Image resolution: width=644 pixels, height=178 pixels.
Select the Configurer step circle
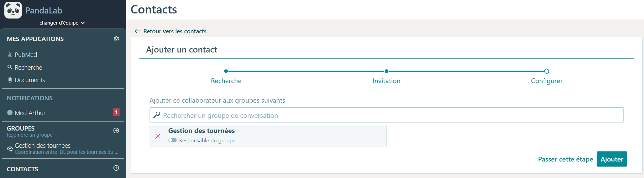[547, 71]
